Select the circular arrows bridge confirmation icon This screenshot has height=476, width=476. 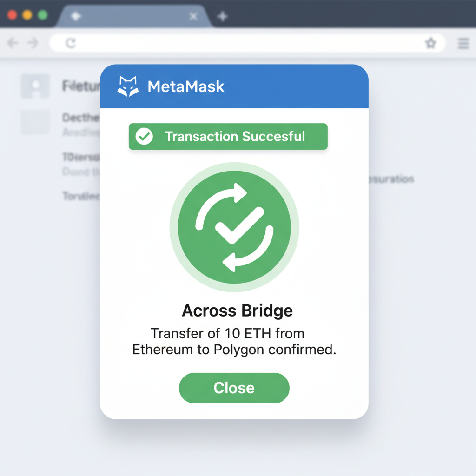[234, 226]
